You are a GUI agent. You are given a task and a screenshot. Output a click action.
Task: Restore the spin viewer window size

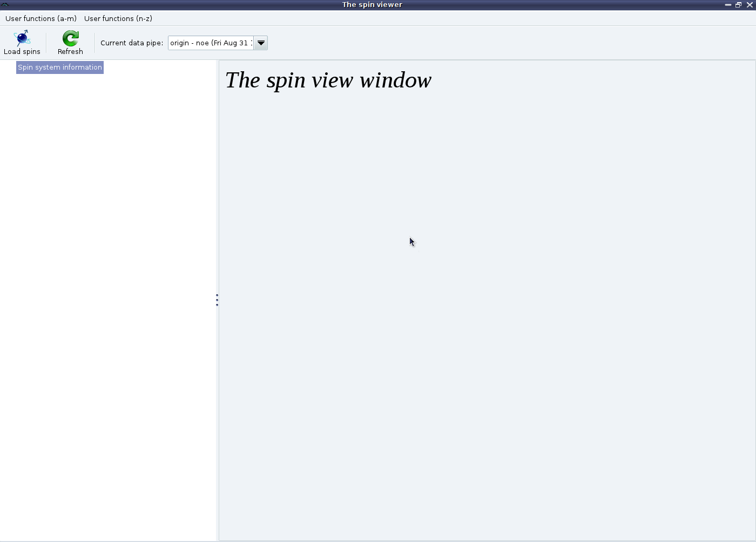point(738,4)
